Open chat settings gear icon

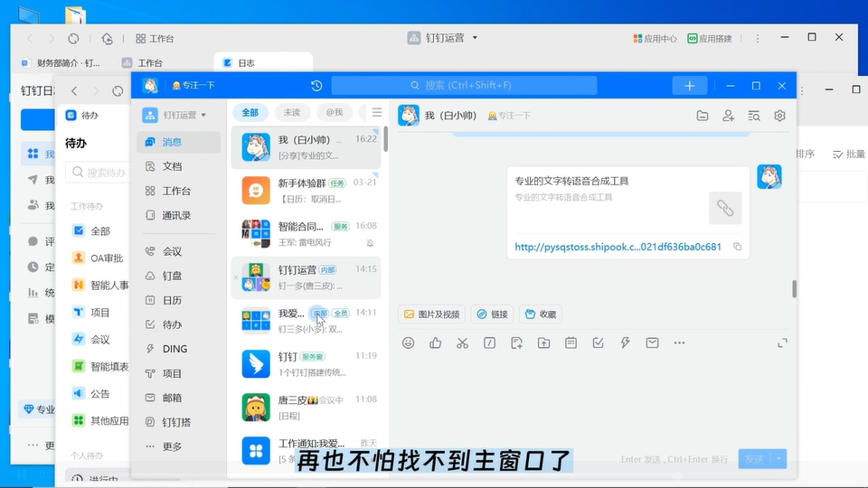[779, 116]
